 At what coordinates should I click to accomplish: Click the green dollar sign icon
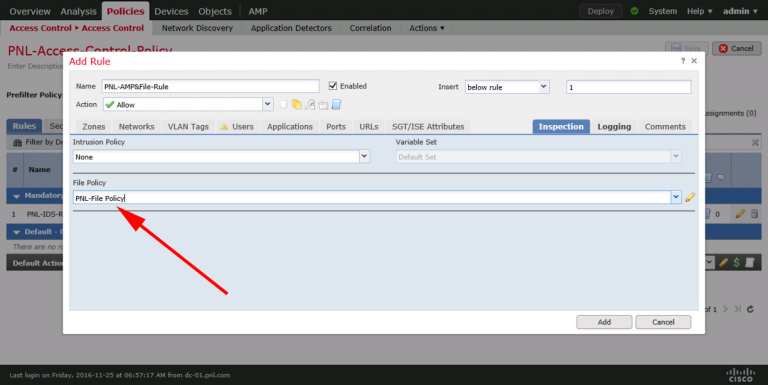736,263
